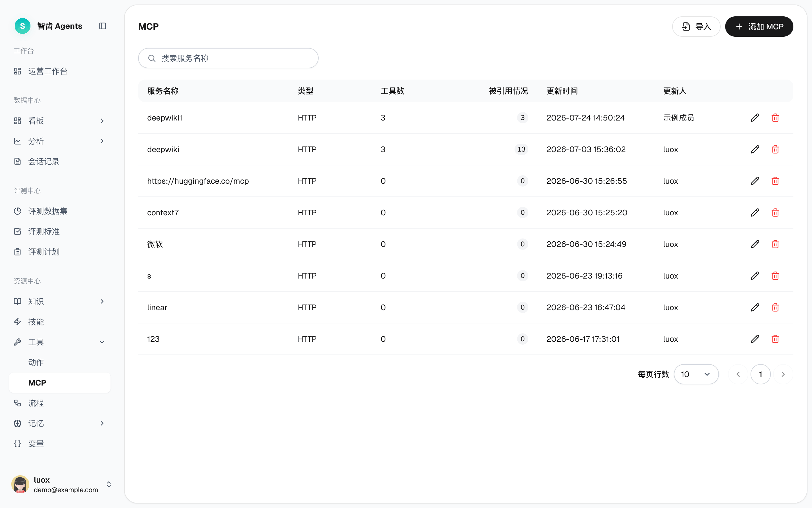Image resolution: width=812 pixels, height=508 pixels.
Task: Open 会话记录 in the sidebar
Action: pyautogui.click(x=60, y=161)
